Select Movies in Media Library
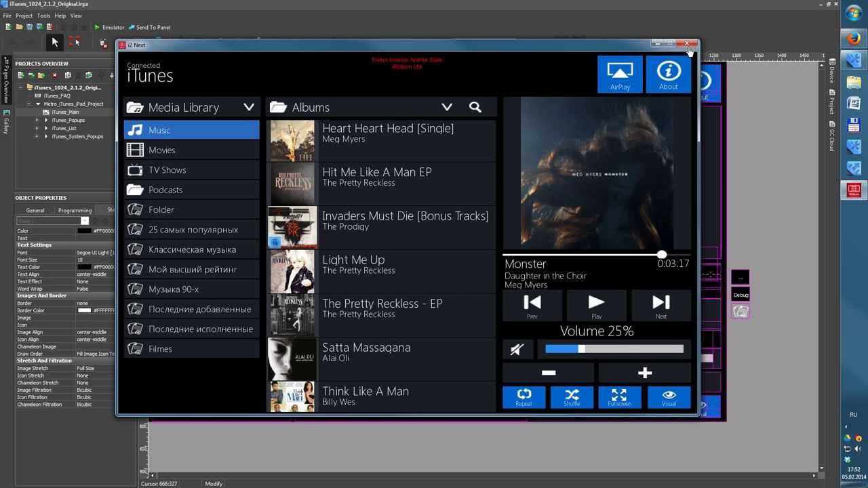868x488 pixels. click(x=192, y=150)
